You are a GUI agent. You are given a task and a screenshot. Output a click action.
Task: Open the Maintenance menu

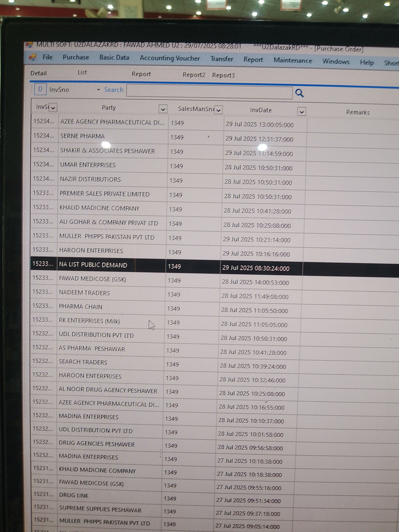[292, 60]
